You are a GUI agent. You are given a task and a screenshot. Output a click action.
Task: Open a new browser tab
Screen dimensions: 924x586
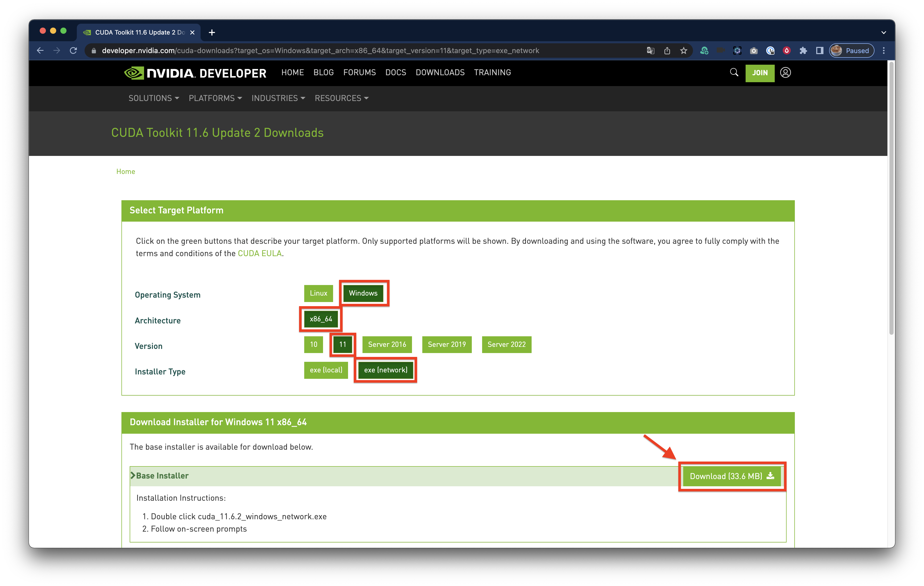pyautogui.click(x=212, y=32)
